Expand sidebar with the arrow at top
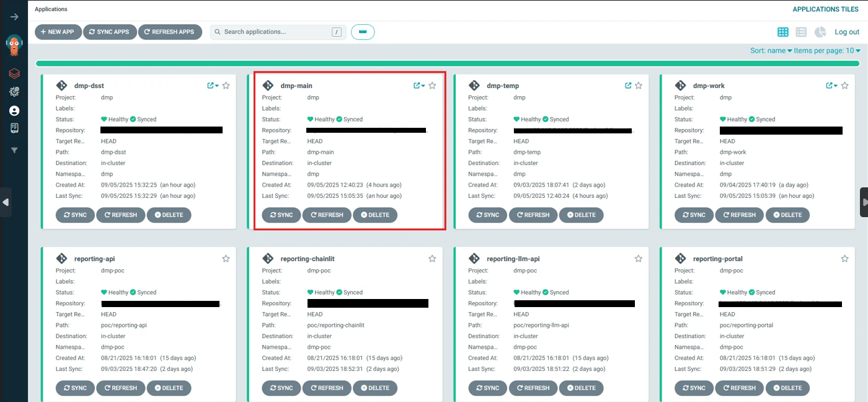The height and width of the screenshot is (402, 868). click(14, 17)
